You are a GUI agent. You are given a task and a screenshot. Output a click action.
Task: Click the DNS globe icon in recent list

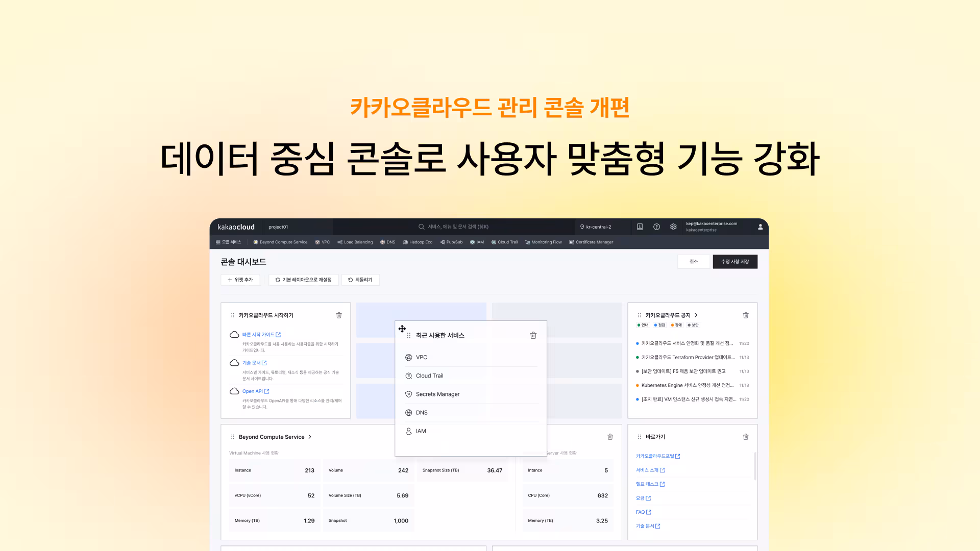[x=408, y=413]
